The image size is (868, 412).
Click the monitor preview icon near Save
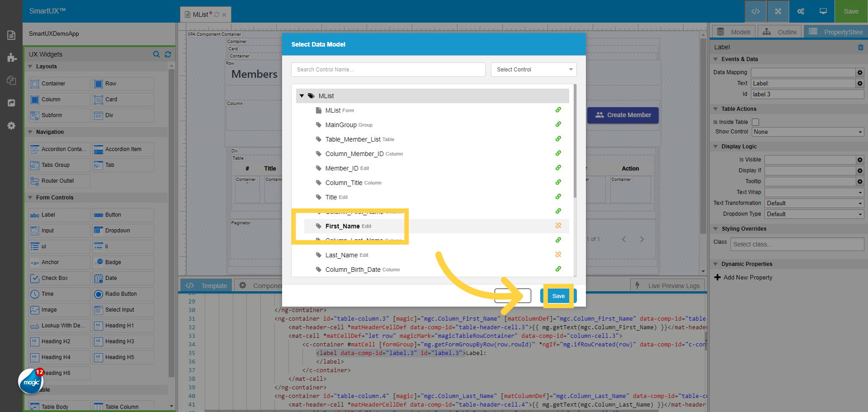(823, 11)
